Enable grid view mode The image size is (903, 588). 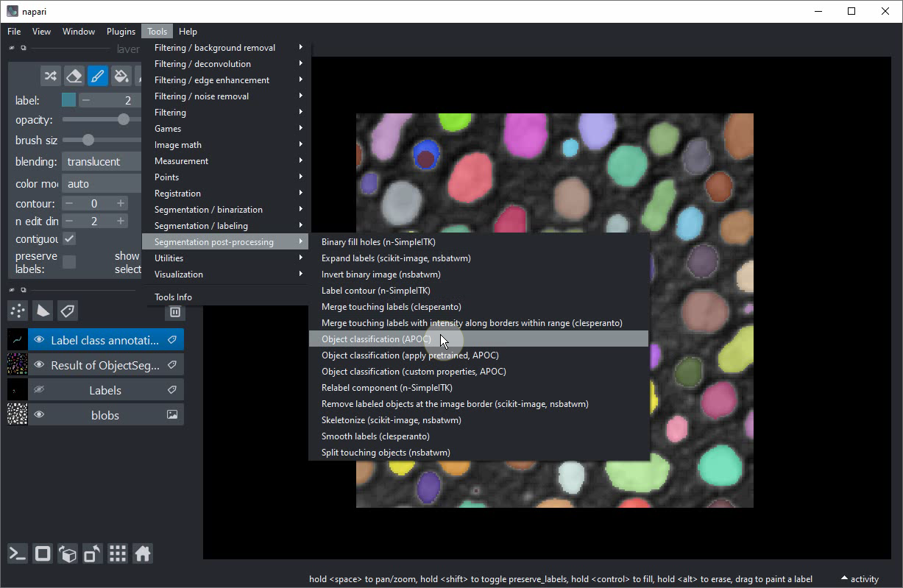[x=117, y=553]
